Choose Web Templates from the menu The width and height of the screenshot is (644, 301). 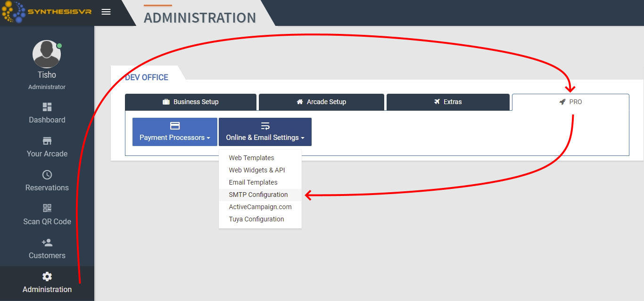click(260, 158)
